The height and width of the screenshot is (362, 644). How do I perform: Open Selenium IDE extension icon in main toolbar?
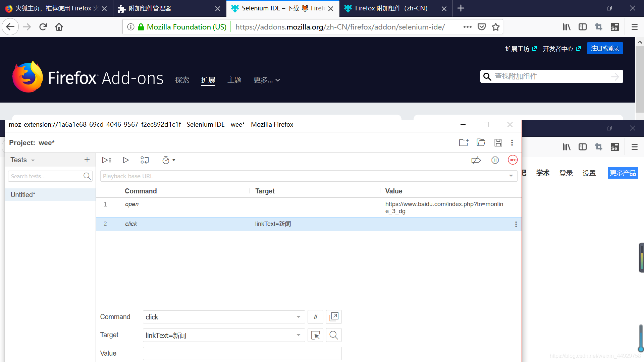click(x=615, y=27)
